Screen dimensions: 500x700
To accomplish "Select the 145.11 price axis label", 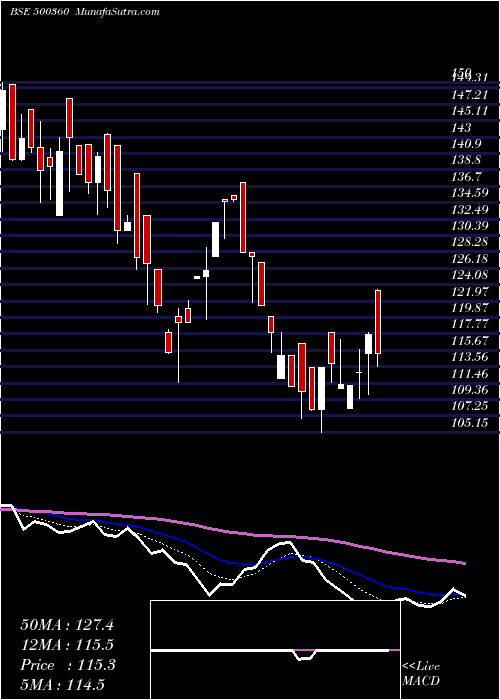I will tap(468, 111).
